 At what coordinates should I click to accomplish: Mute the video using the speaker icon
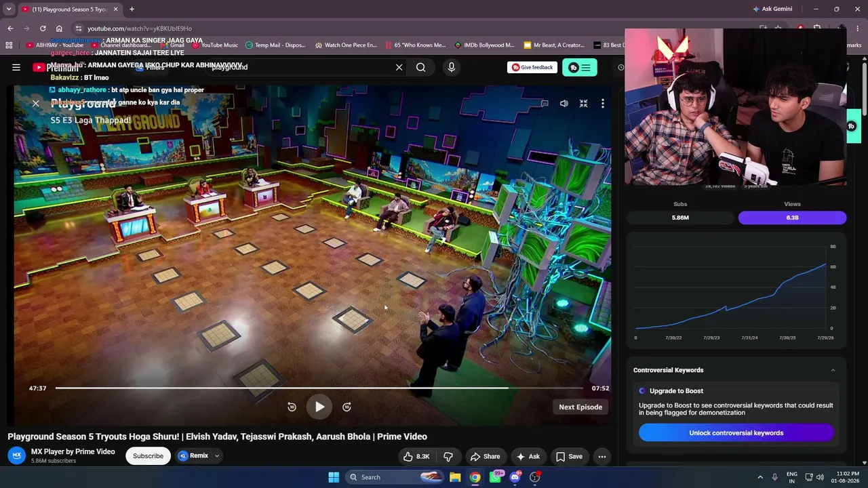tap(564, 104)
